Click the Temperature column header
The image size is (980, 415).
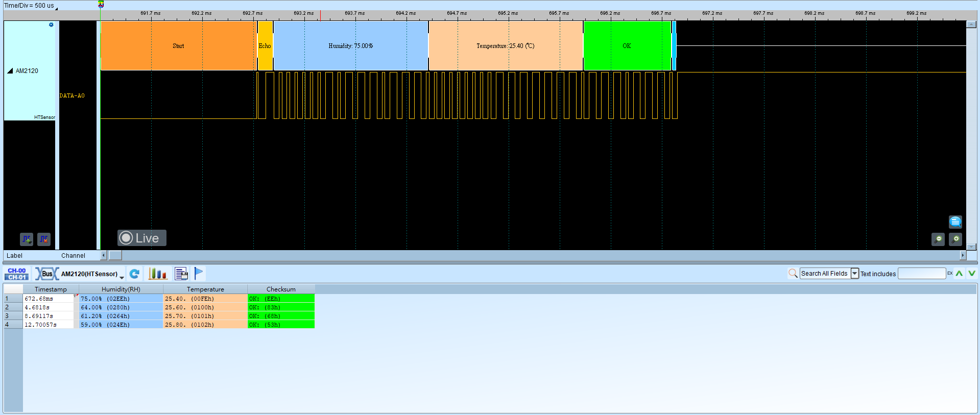205,289
